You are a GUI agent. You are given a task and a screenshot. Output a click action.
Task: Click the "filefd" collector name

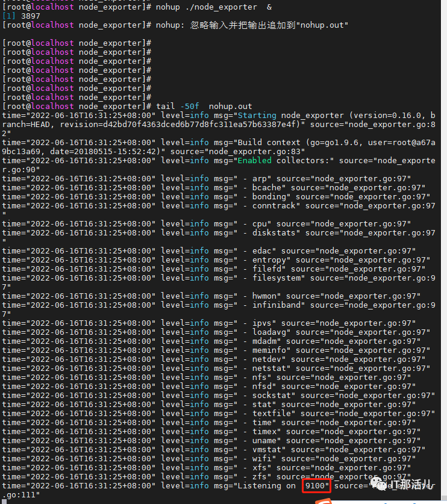(267, 269)
